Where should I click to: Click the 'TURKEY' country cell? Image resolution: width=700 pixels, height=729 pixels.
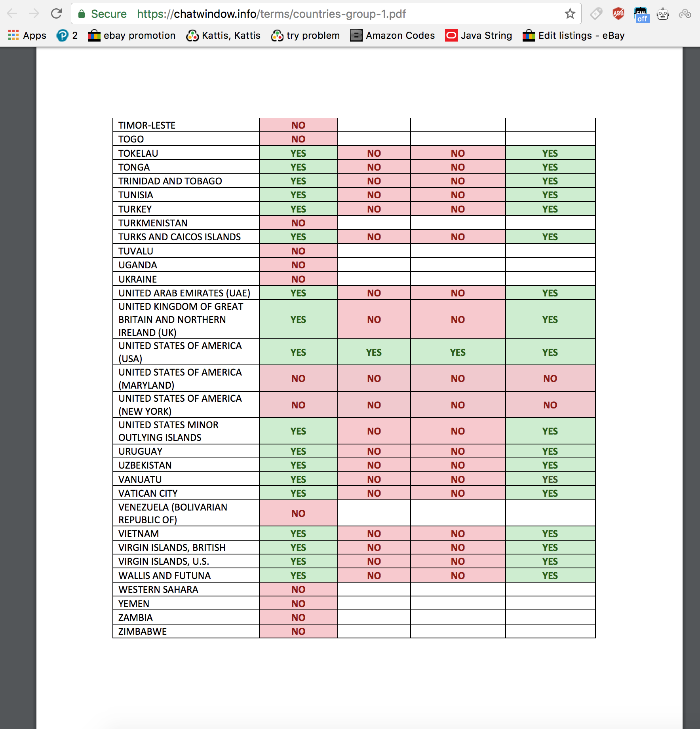[x=186, y=209]
